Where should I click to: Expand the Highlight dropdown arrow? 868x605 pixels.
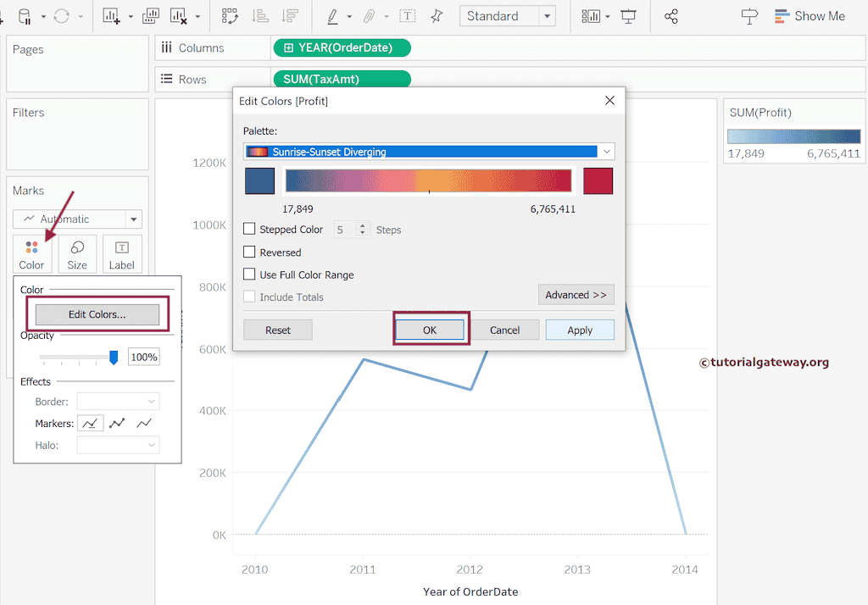tap(349, 17)
